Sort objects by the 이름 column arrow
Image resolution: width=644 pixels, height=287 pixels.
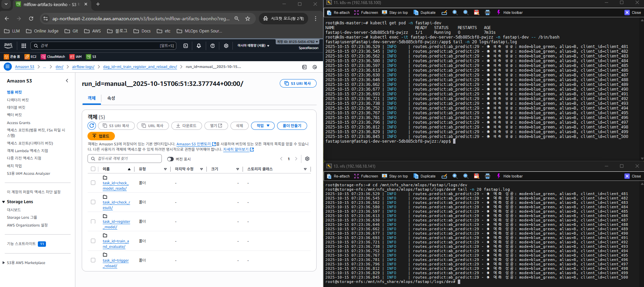point(129,169)
